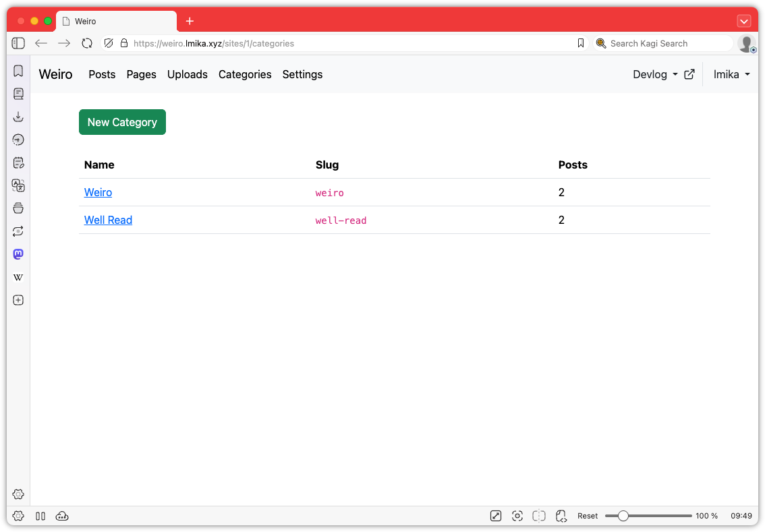Image resolution: width=765 pixels, height=532 pixels.
Task: Toggle page tiling in status bar
Action: [539, 516]
